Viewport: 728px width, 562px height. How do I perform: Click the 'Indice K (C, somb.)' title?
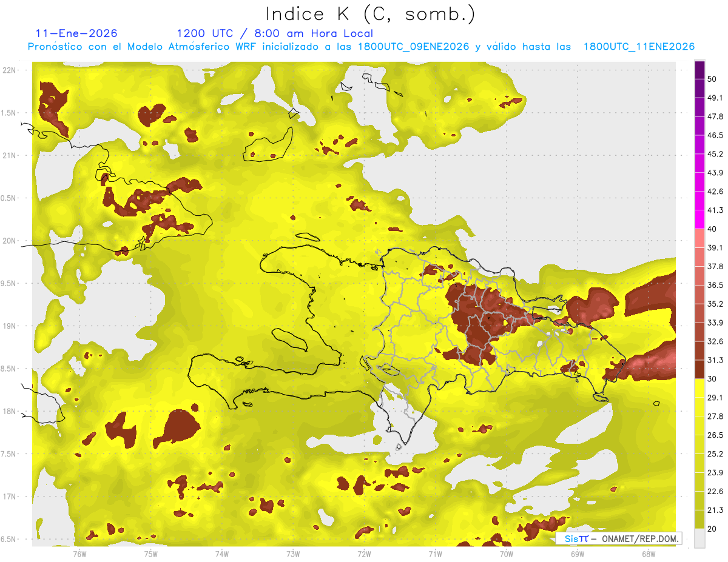pyautogui.click(x=370, y=14)
